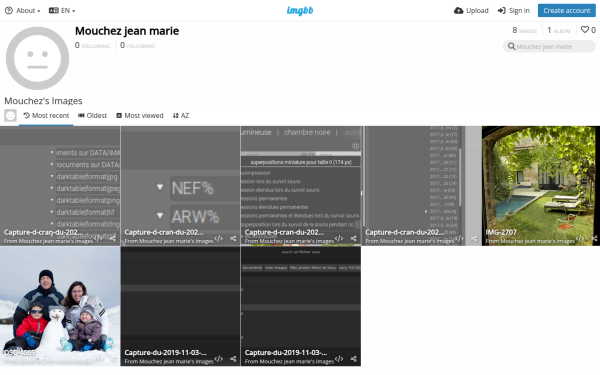
Task: Click the DSC-4665 title text
Action: coord(19,352)
